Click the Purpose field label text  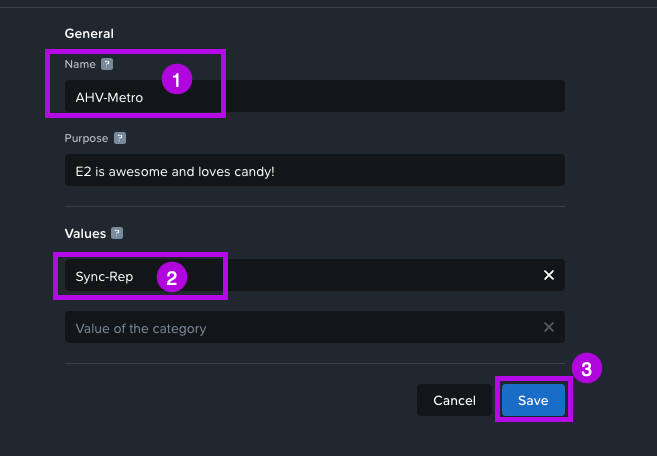86,138
